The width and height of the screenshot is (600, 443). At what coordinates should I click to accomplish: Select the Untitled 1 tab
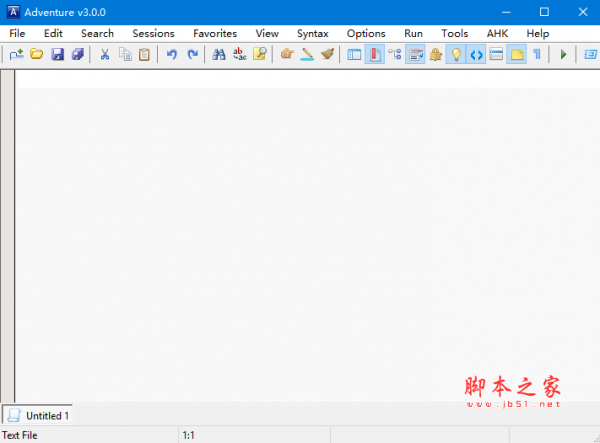[38, 415]
